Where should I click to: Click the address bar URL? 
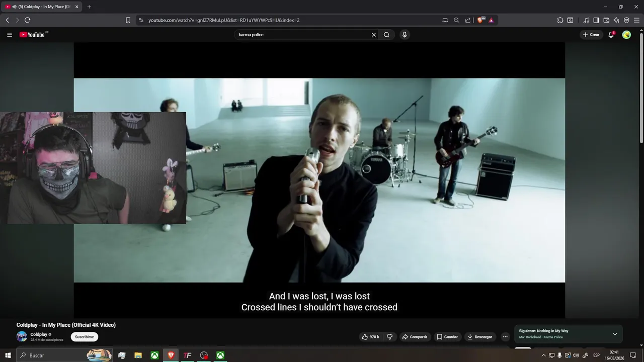click(224, 20)
